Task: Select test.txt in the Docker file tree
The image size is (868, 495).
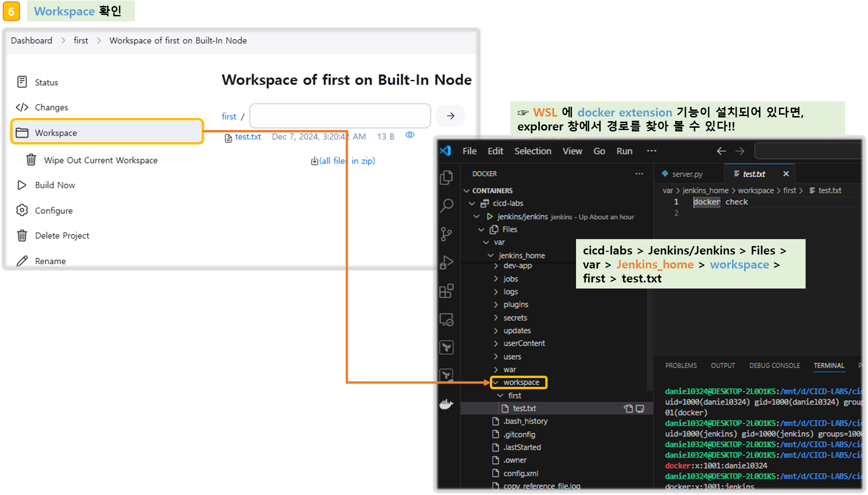Action: click(x=524, y=408)
